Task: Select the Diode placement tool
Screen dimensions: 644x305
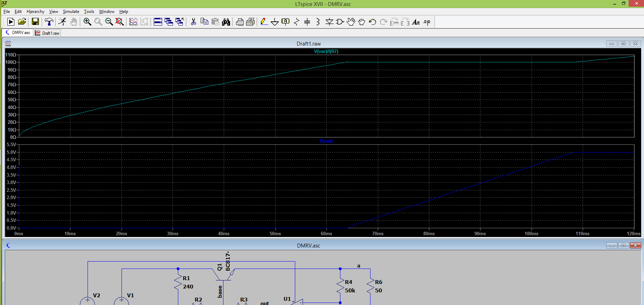Action: point(329,22)
